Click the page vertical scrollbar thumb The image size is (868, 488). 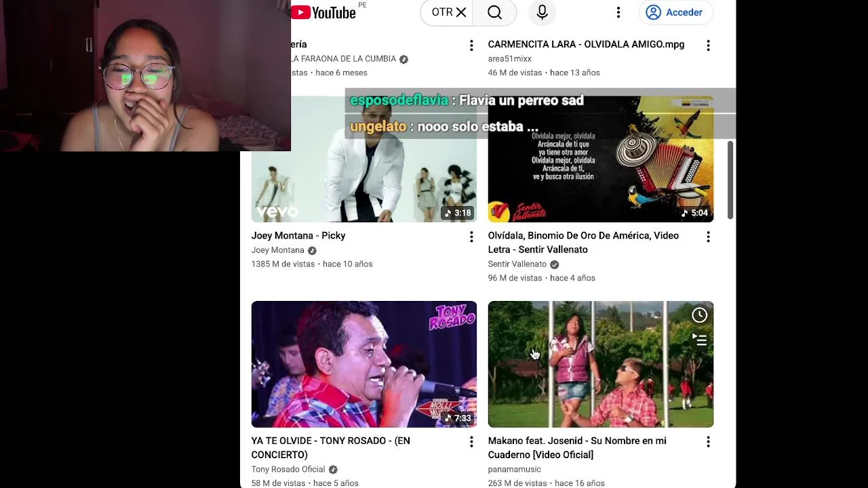coord(730,180)
